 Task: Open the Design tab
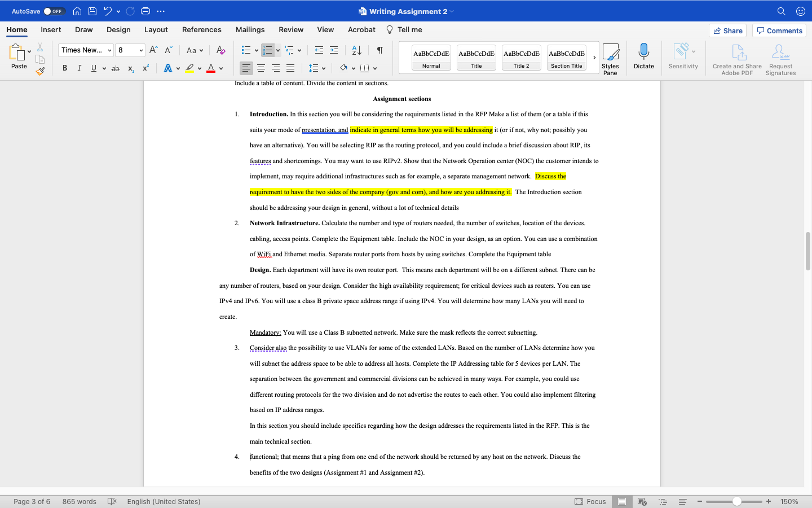(118, 29)
